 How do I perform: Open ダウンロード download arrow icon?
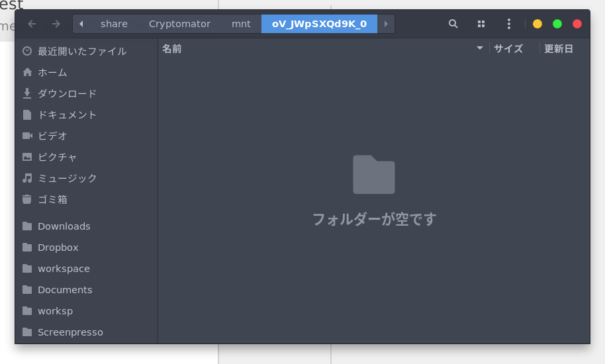[x=27, y=93]
